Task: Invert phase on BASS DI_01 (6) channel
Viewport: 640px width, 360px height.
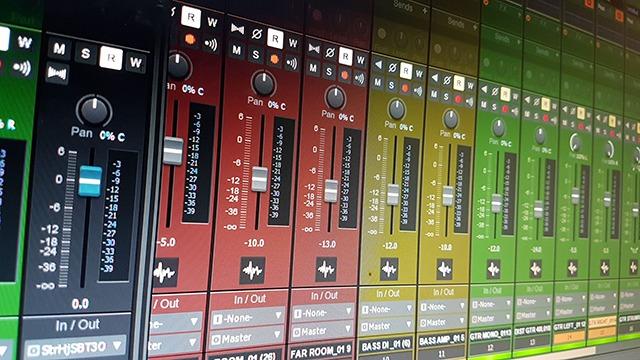Action: point(392,68)
